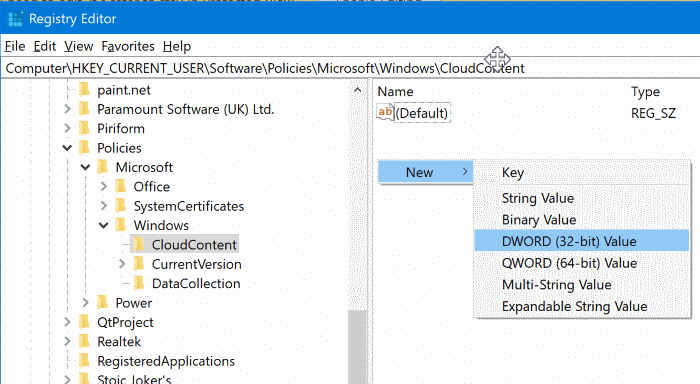Image resolution: width=700 pixels, height=384 pixels.
Task: Collapse the Microsoft key
Action: (85, 167)
